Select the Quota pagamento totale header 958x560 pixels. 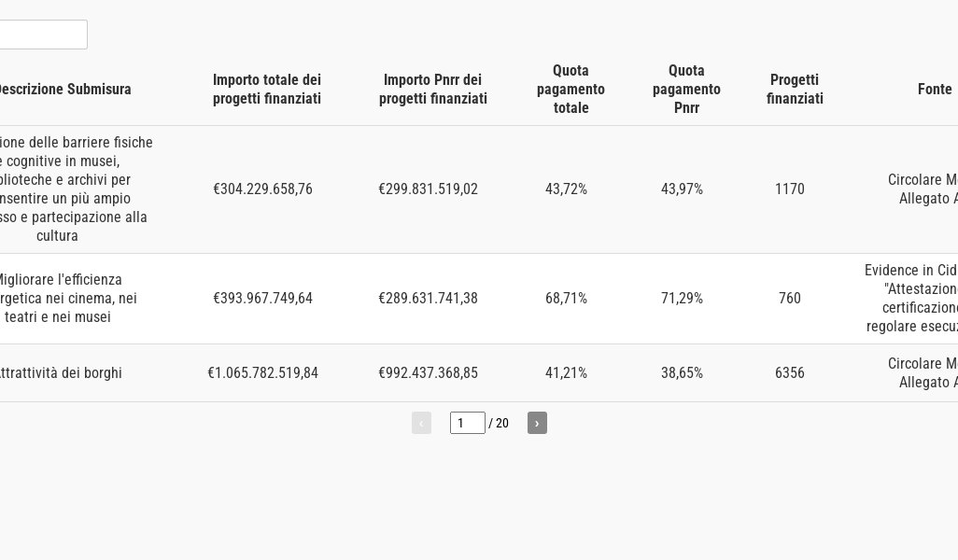click(x=571, y=90)
